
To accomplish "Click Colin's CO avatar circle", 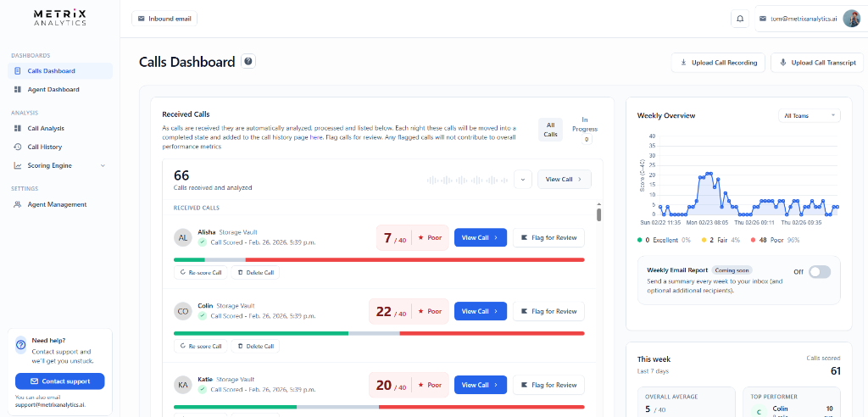I will [x=183, y=312].
